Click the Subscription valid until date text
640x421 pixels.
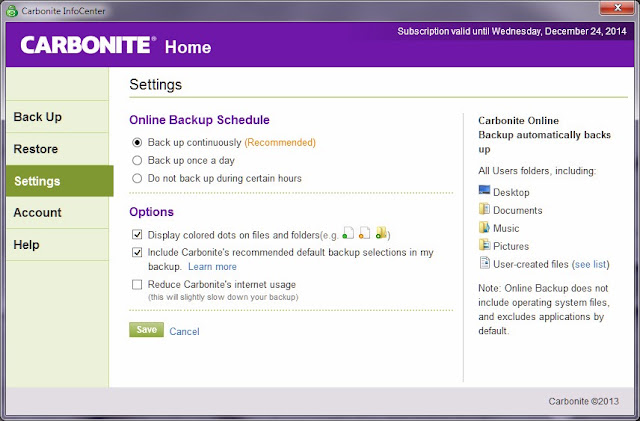(x=512, y=31)
